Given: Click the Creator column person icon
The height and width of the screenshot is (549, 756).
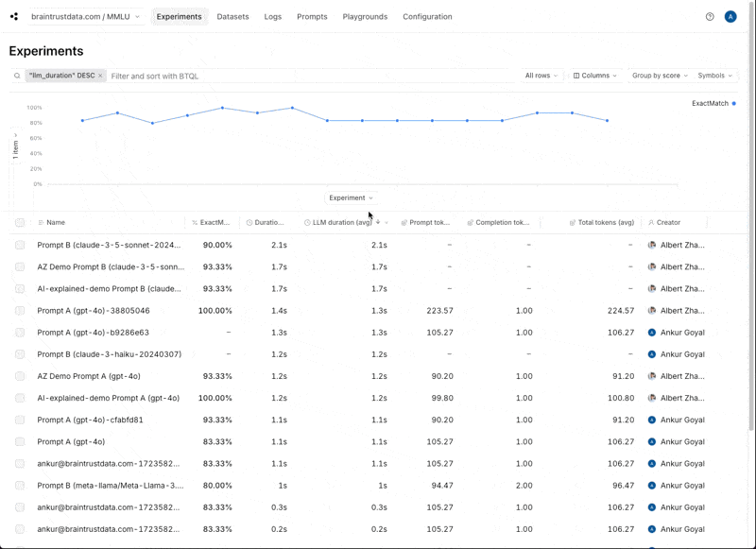Looking at the screenshot, I should point(651,223).
